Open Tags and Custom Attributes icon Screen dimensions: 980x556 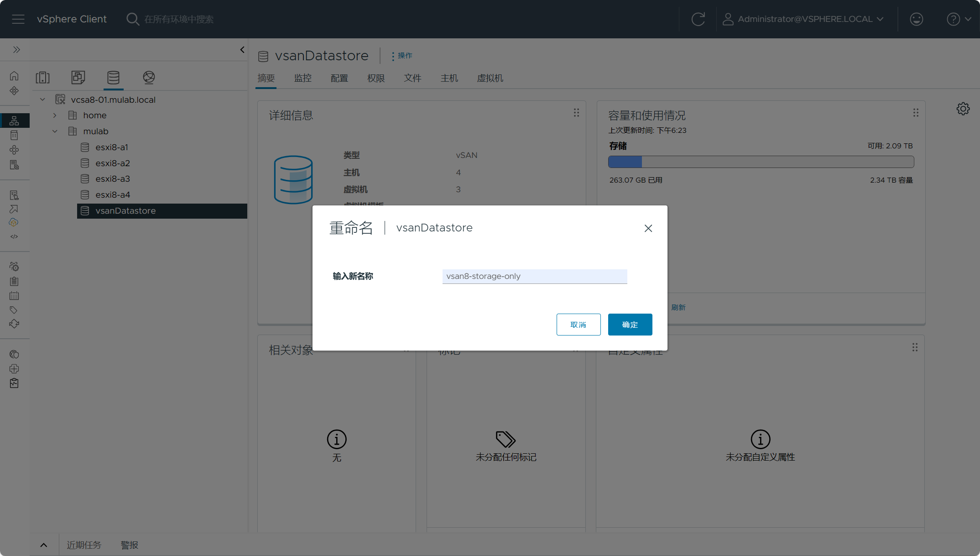pos(14,310)
